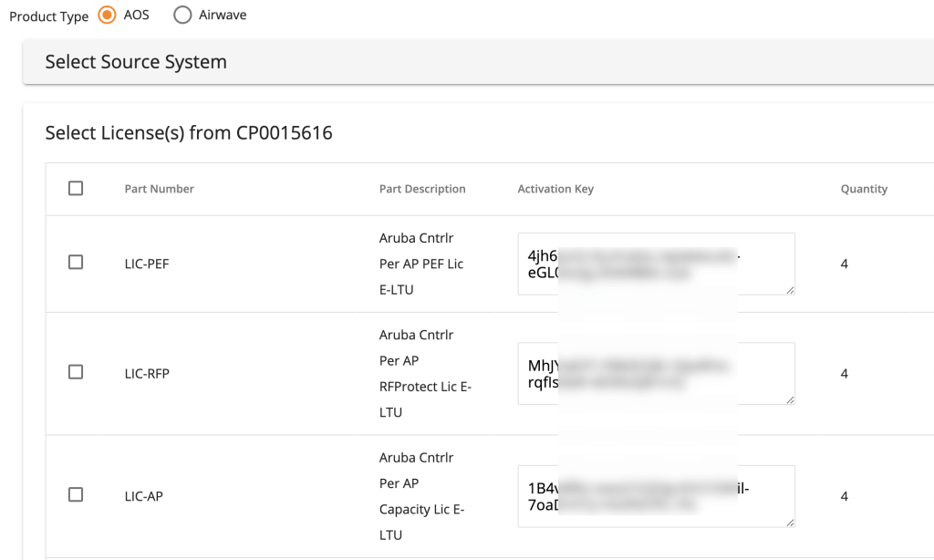934x560 pixels.
Task: Click the Part Number column header
Action: [x=159, y=189]
